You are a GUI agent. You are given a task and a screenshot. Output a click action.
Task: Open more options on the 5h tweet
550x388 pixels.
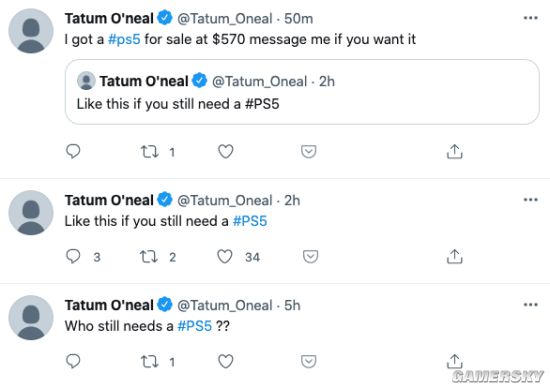[530, 305]
